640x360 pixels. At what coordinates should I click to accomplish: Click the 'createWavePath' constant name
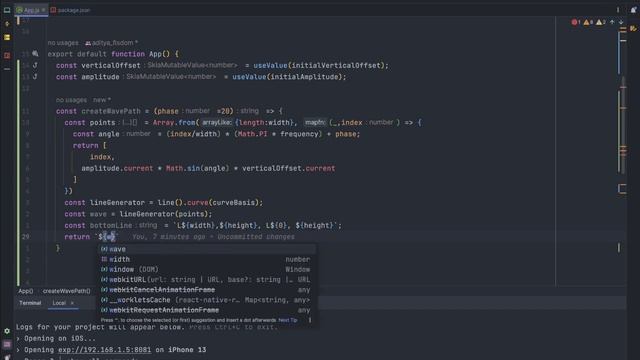tap(111, 111)
